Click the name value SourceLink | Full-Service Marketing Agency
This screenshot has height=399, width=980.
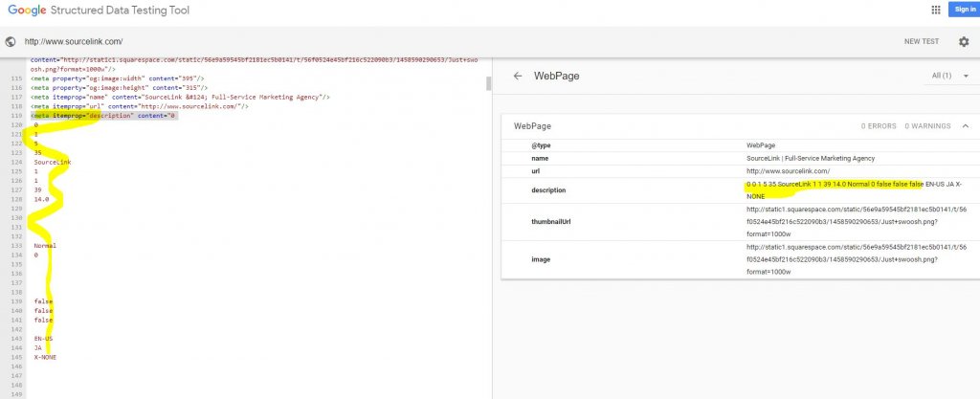click(x=811, y=159)
